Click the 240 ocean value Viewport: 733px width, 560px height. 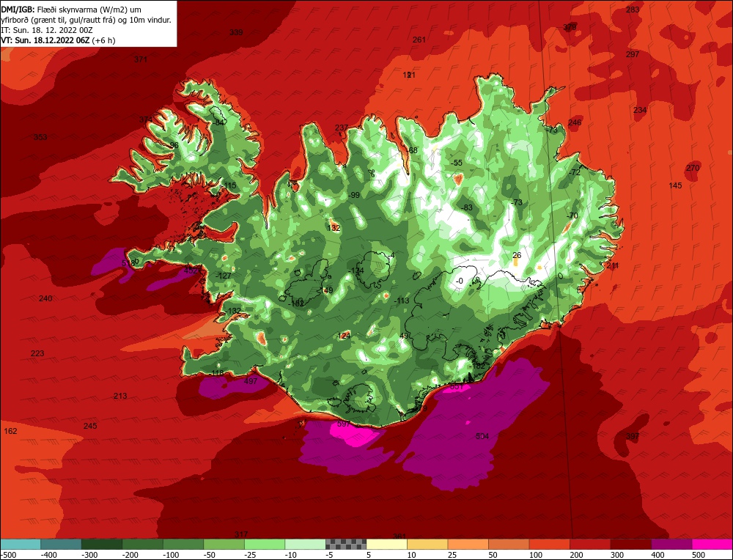pyautogui.click(x=45, y=298)
